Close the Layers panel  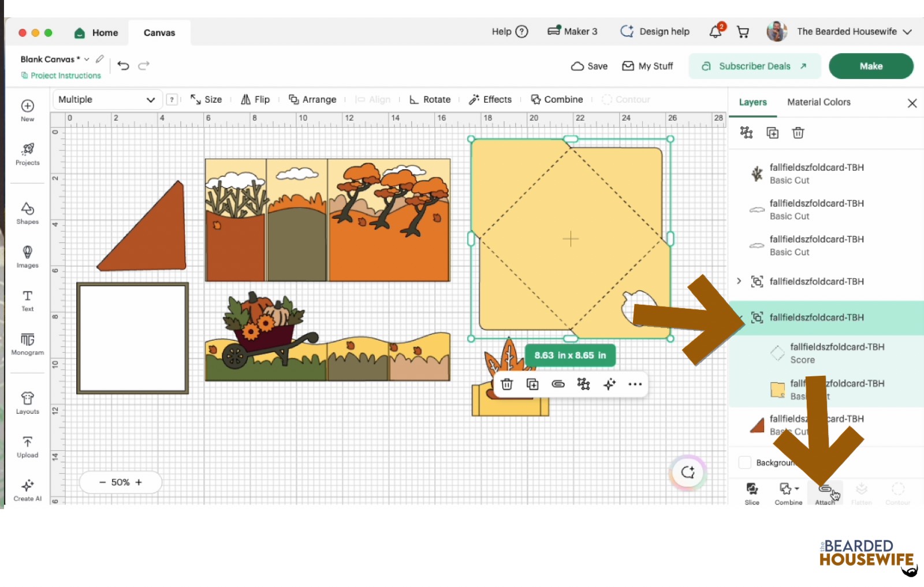pos(912,103)
